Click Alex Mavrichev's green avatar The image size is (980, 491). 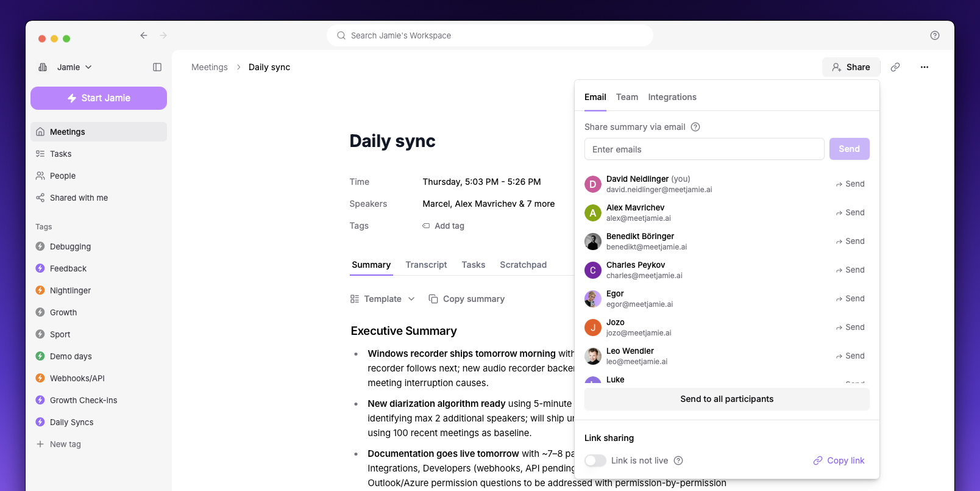pyautogui.click(x=593, y=213)
